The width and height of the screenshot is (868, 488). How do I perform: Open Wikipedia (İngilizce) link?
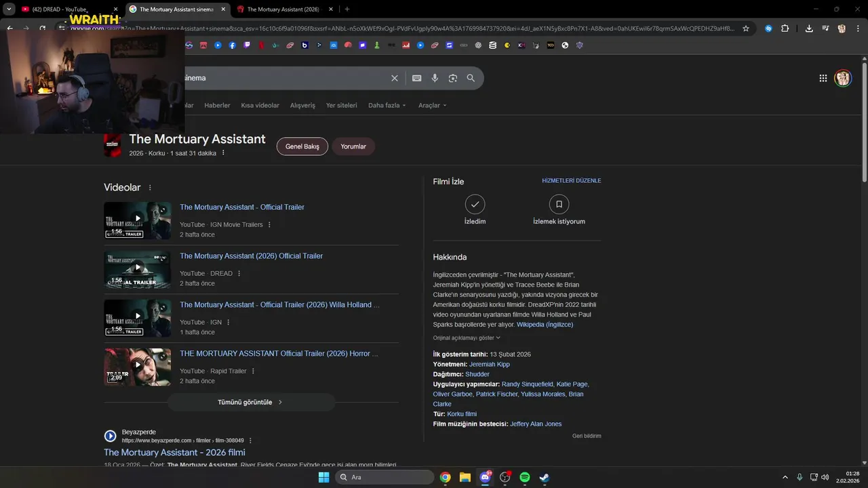pyautogui.click(x=545, y=325)
